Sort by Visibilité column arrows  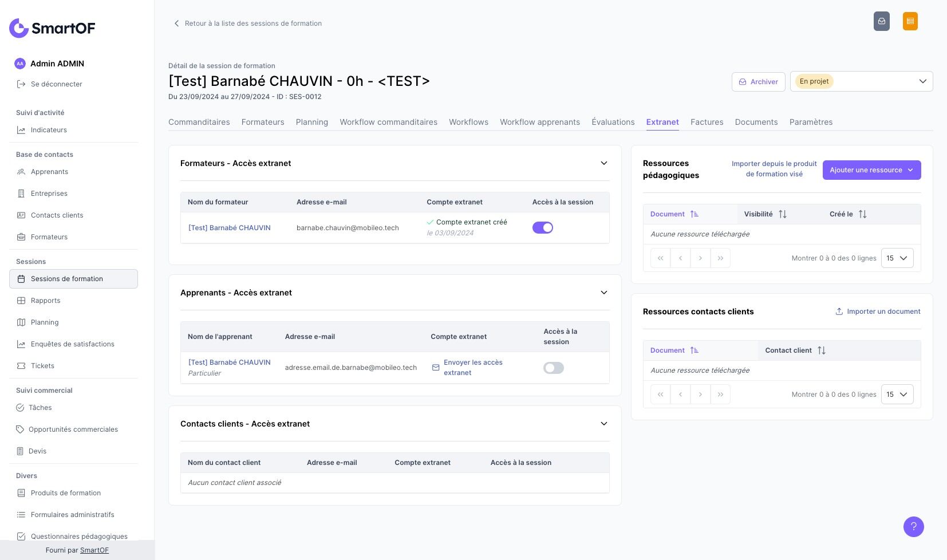click(x=782, y=214)
